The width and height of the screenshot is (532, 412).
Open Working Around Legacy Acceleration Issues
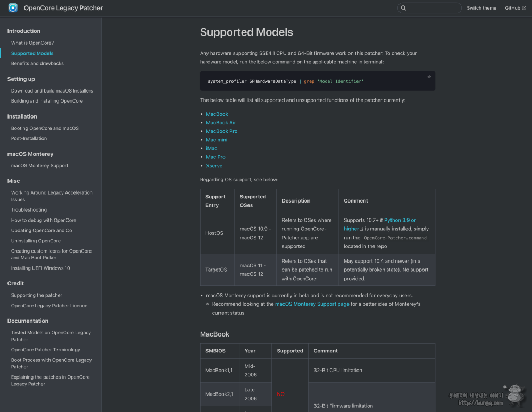click(52, 196)
